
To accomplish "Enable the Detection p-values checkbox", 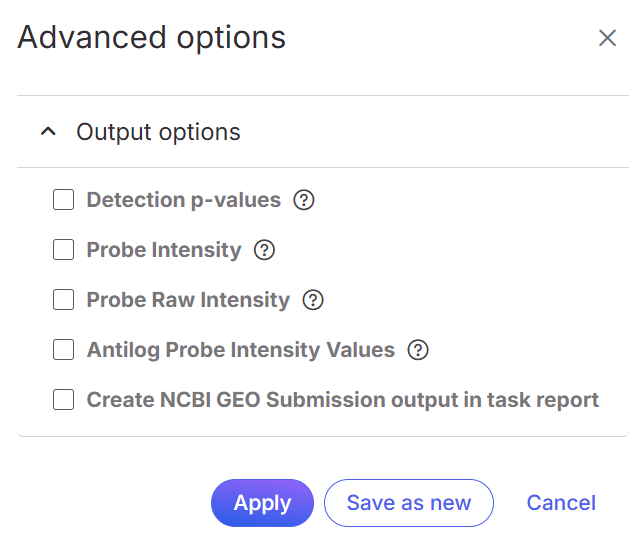I will click(x=64, y=200).
